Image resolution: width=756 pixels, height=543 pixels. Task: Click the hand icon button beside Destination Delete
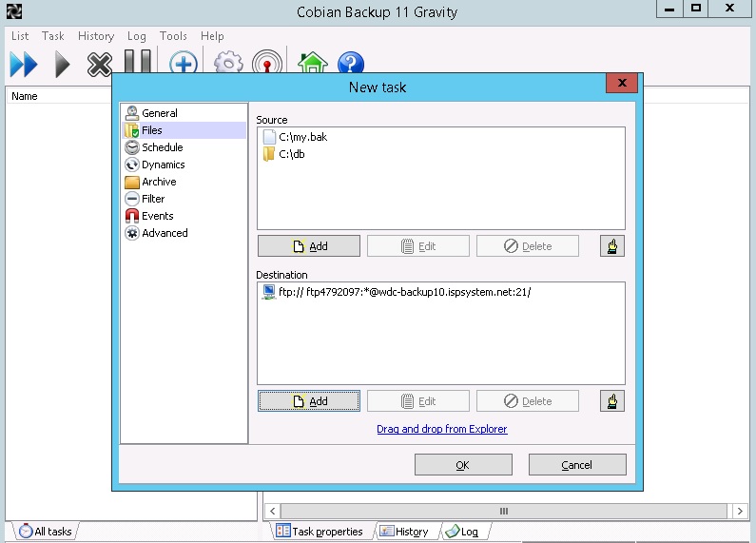pyautogui.click(x=612, y=401)
